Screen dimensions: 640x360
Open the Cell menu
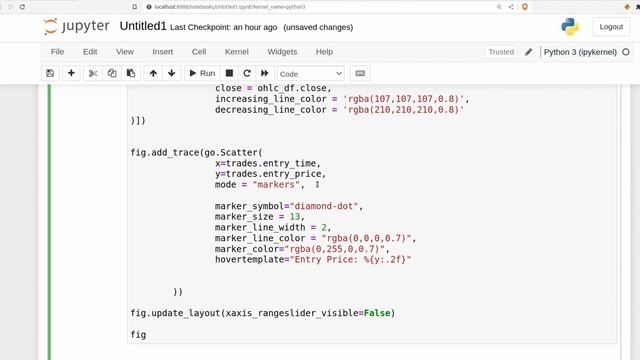199,52
